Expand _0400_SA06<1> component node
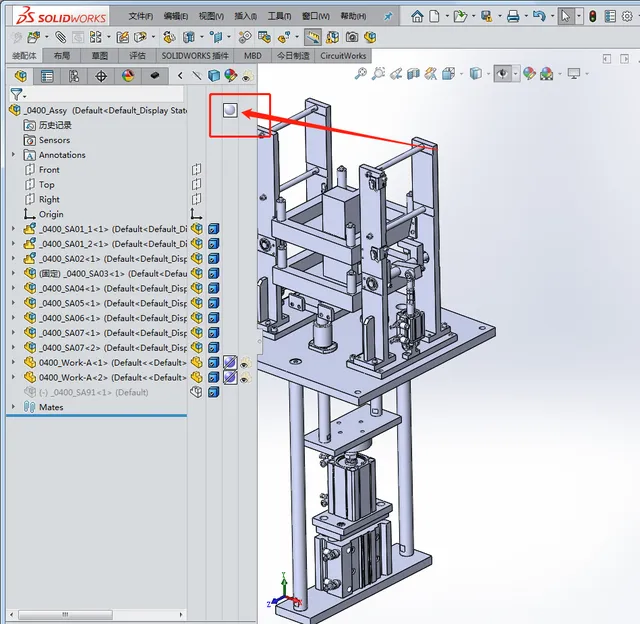640x624 pixels. click(x=13, y=318)
